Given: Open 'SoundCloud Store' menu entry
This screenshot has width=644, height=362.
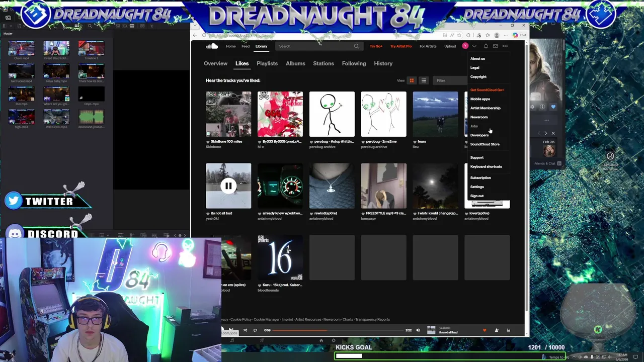Looking at the screenshot, I should (x=485, y=144).
